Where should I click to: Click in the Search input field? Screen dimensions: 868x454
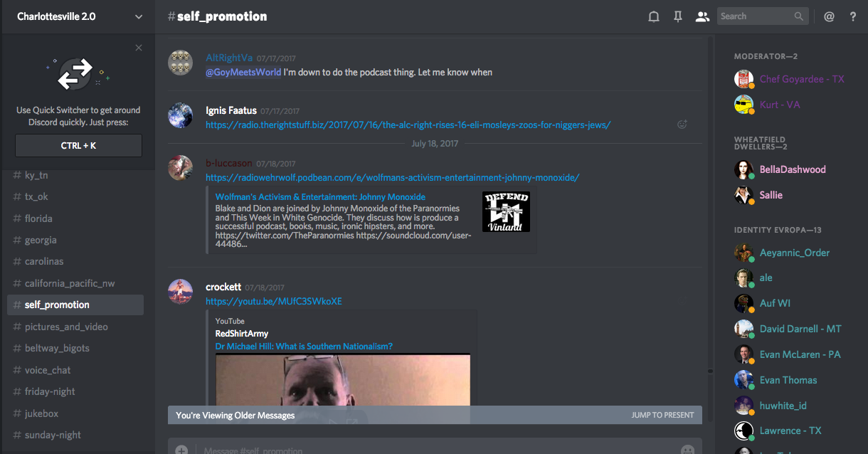[754, 16]
